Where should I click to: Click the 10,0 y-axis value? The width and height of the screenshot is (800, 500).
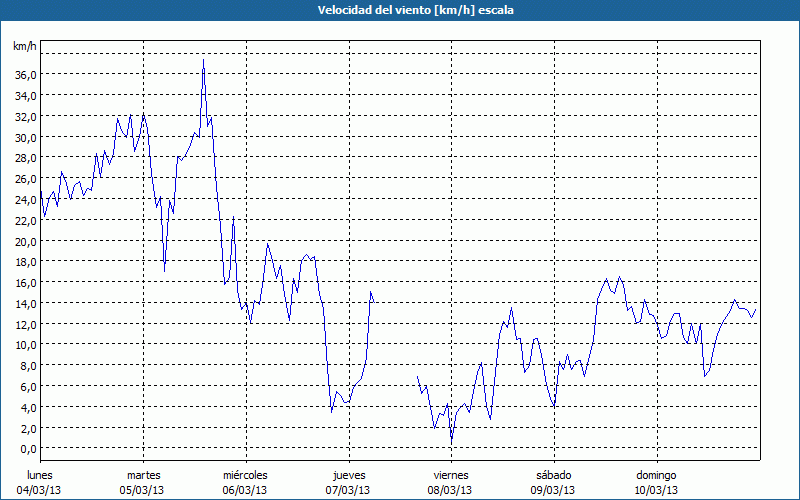(x=25, y=345)
